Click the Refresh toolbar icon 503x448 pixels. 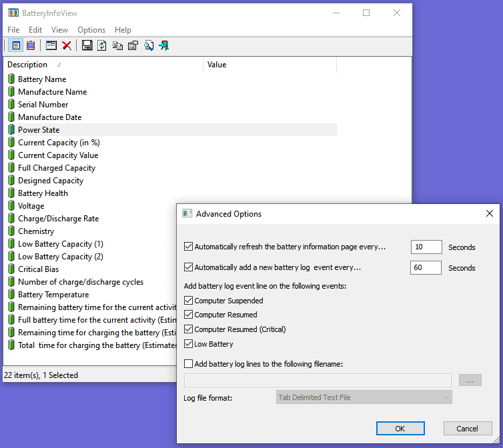click(x=102, y=45)
